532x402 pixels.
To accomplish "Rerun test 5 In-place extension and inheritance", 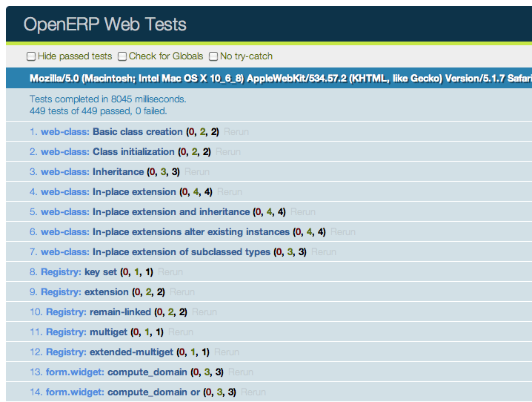I will 303,212.
